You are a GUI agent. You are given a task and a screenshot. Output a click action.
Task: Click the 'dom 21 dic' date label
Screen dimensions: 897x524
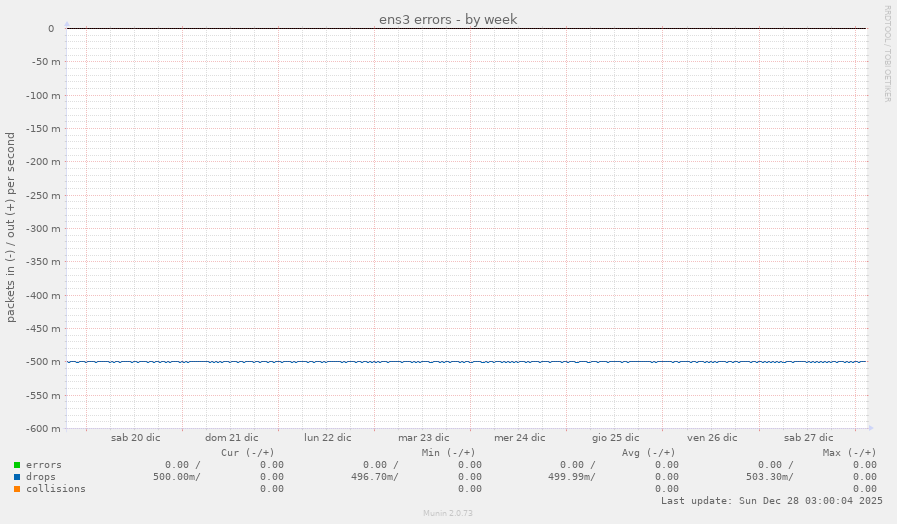coord(232,438)
